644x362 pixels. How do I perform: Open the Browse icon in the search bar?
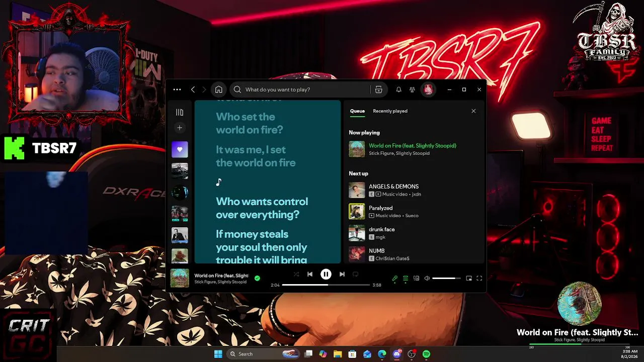[379, 89]
